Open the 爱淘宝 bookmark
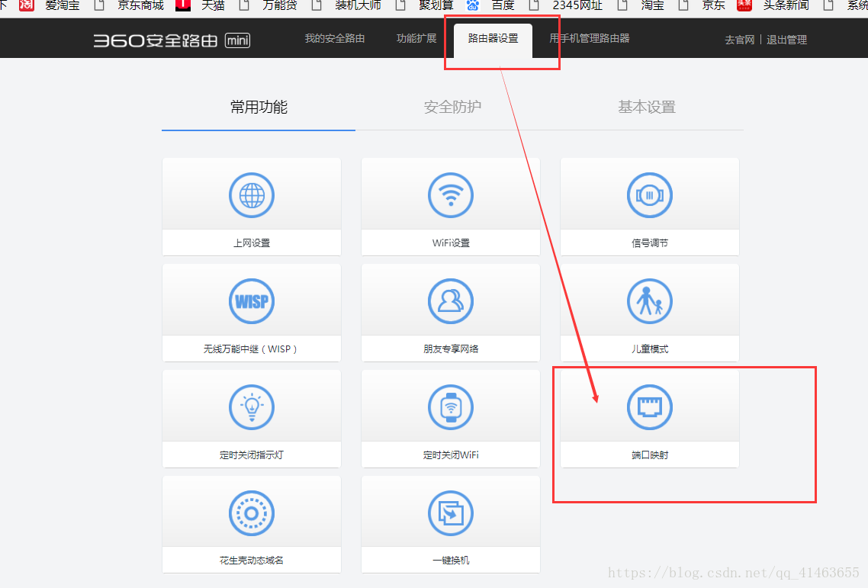 click(x=63, y=5)
